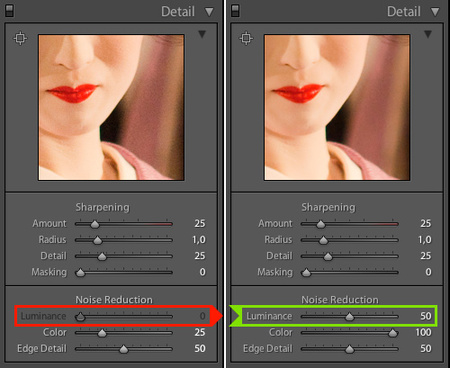Click the right panel portrait preview thumbnail
This screenshot has width=450, height=368.
pyautogui.click(x=337, y=107)
